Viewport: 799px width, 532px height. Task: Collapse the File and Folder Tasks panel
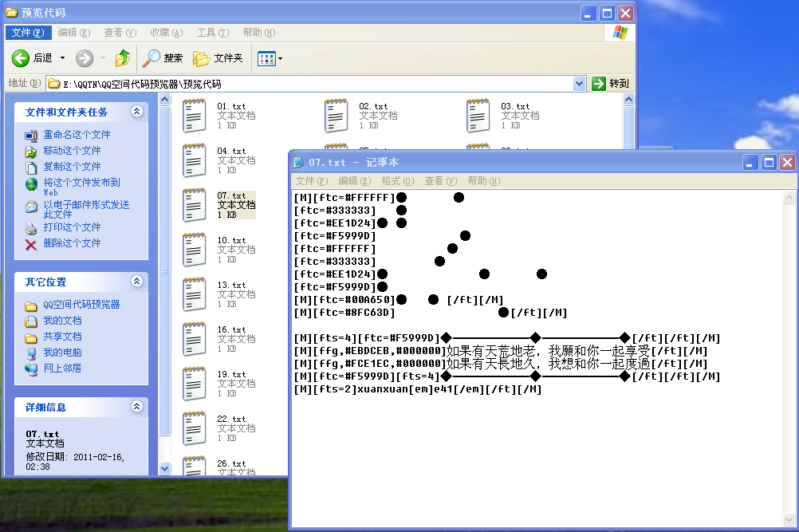[x=136, y=112]
